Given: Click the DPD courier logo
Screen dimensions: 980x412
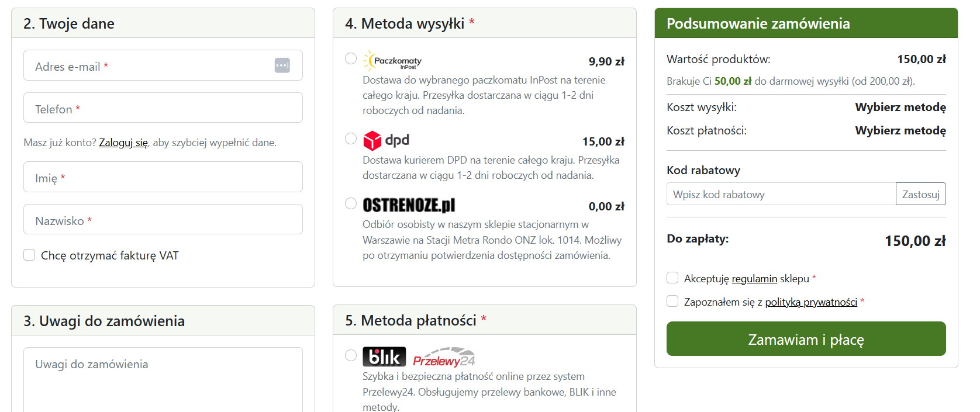Looking at the screenshot, I should pos(386,140).
